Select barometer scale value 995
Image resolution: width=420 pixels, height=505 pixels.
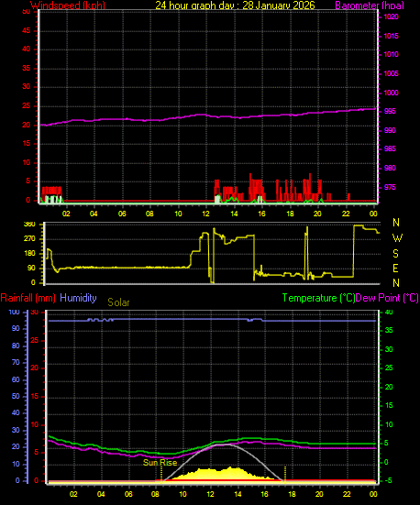[390, 112]
